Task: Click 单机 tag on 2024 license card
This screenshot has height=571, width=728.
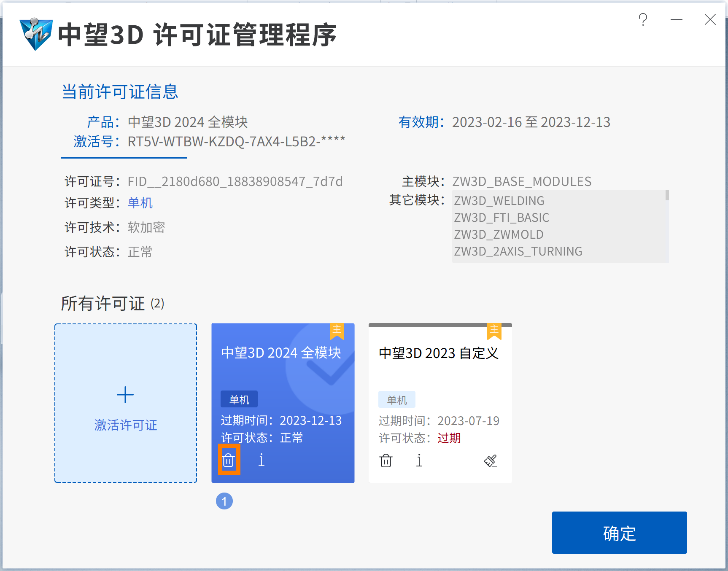Action: [239, 399]
